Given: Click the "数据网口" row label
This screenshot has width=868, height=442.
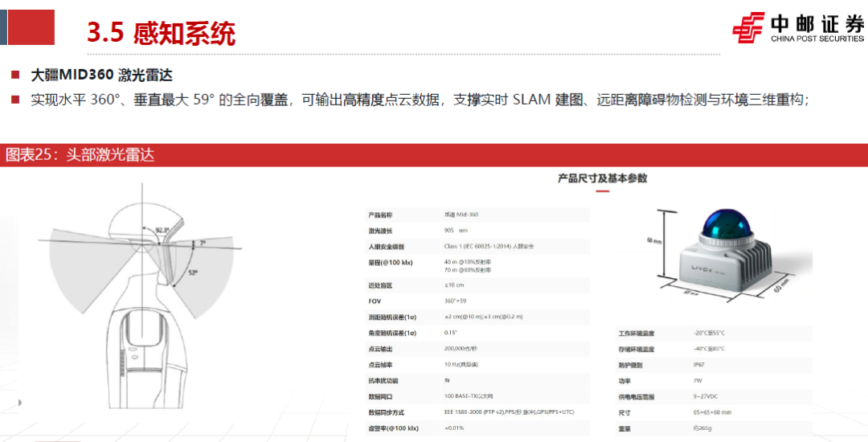Looking at the screenshot, I should click(380, 397).
